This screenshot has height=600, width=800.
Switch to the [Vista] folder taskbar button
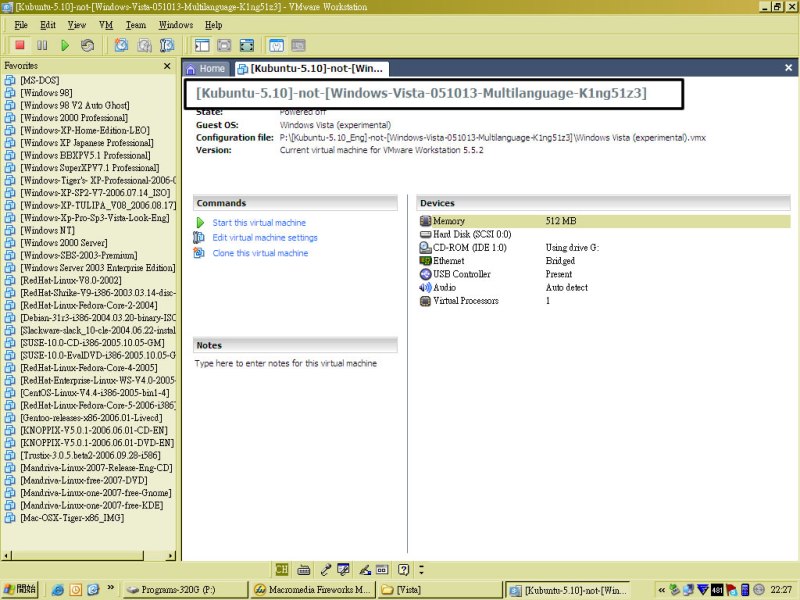(x=440, y=590)
